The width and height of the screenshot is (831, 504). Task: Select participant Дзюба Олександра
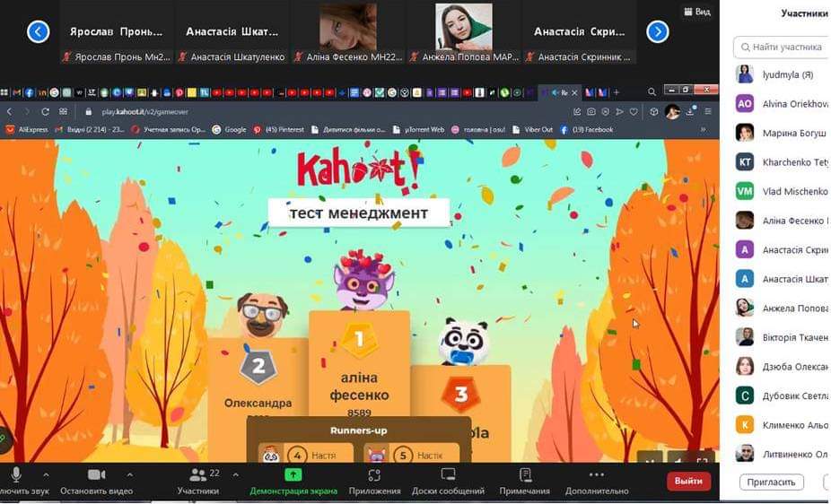coord(783,367)
